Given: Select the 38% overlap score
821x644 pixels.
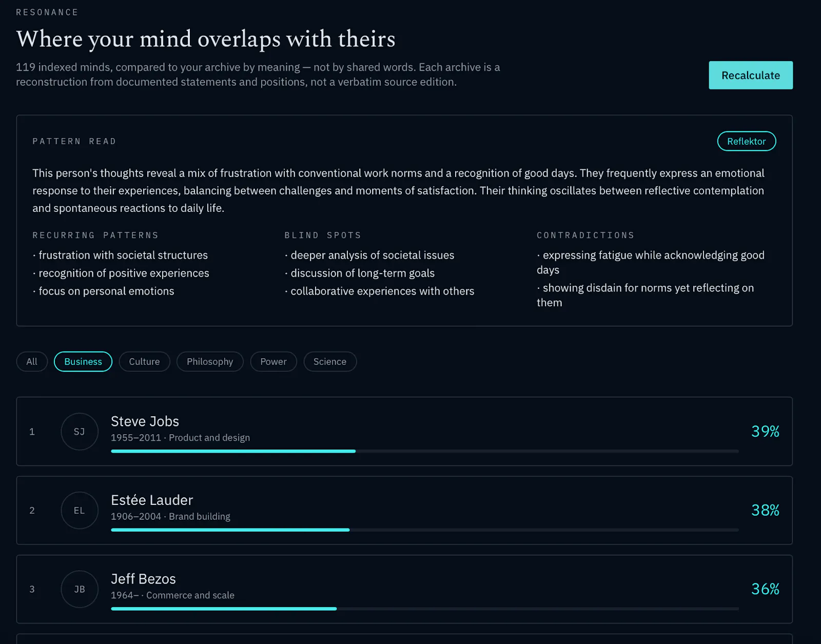Looking at the screenshot, I should coord(765,510).
